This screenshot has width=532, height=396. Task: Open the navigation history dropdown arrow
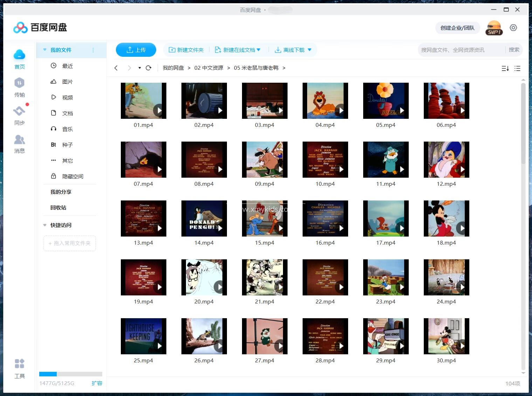139,68
